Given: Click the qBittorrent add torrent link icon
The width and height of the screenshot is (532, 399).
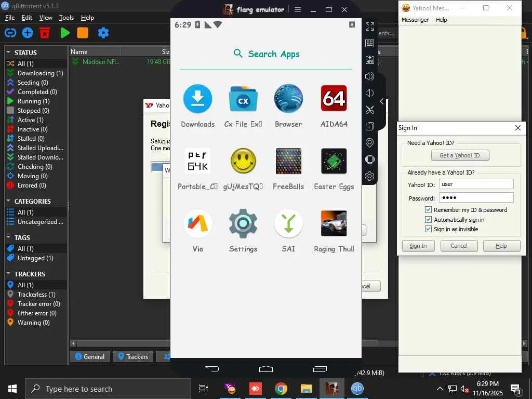Looking at the screenshot, I should point(10,33).
